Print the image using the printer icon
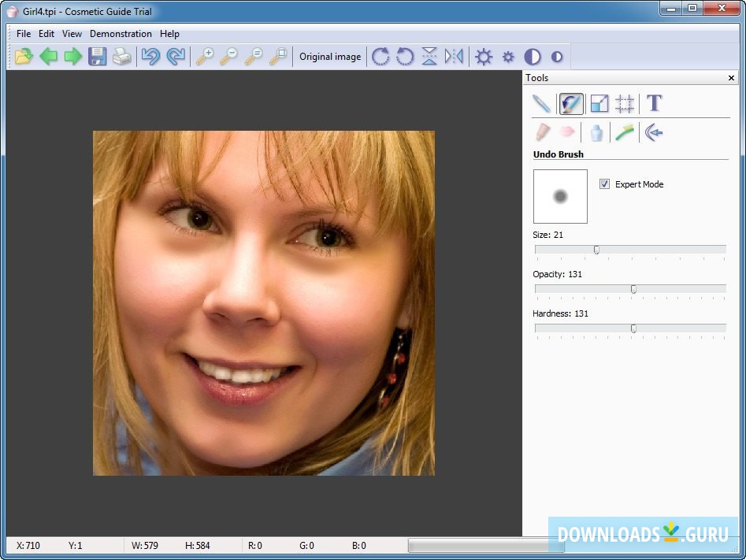This screenshot has width=746, height=560. (x=122, y=56)
